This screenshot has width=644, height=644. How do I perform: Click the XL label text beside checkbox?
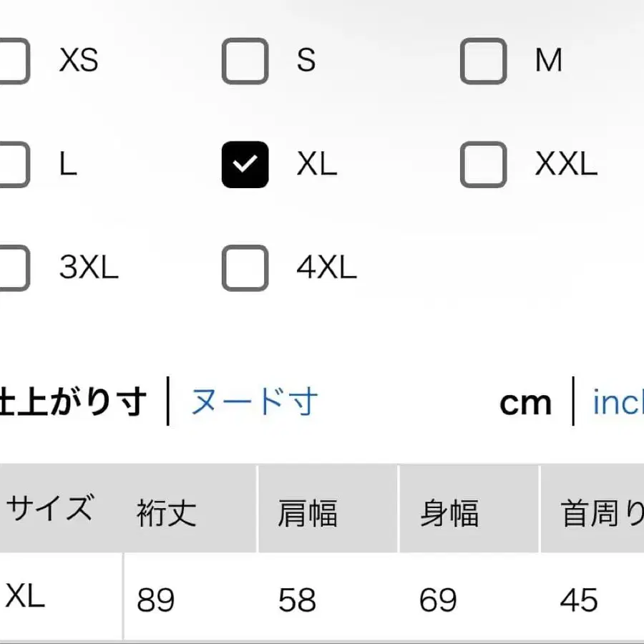[x=316, y=165]
